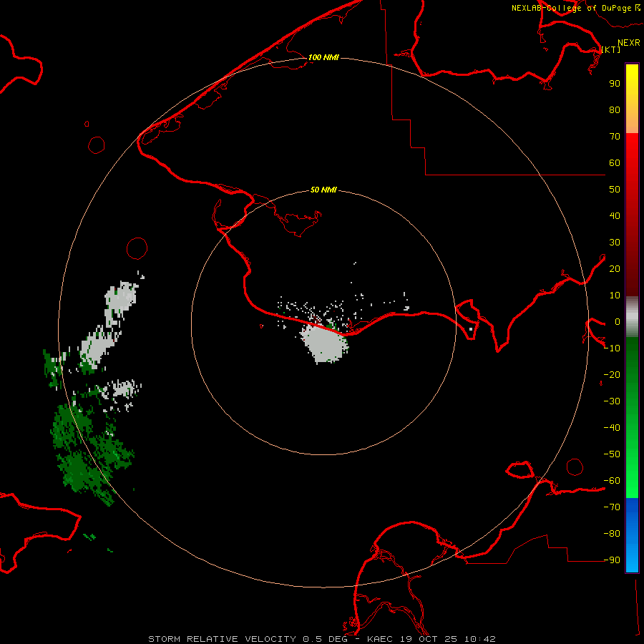Select the -20 scale label
The height and width of the screenshot is (644, 644).
coord(612,374)
